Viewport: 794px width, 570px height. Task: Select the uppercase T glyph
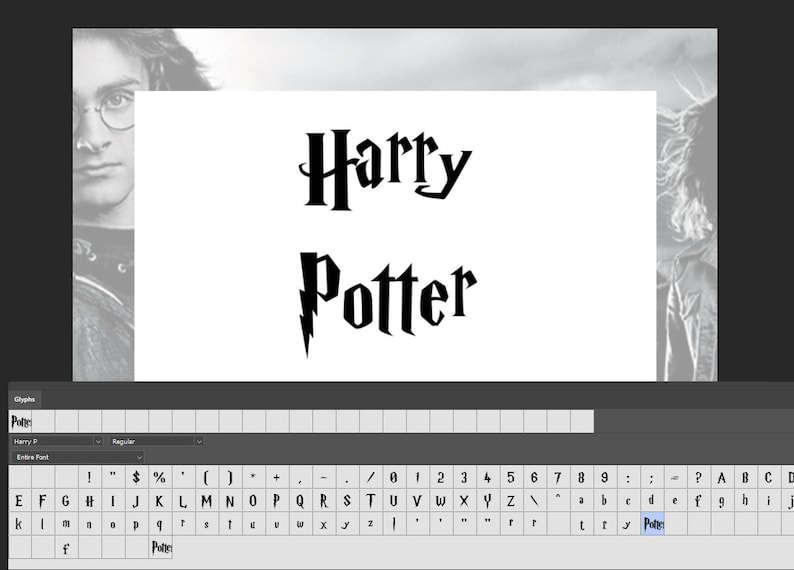pos(370,501)
